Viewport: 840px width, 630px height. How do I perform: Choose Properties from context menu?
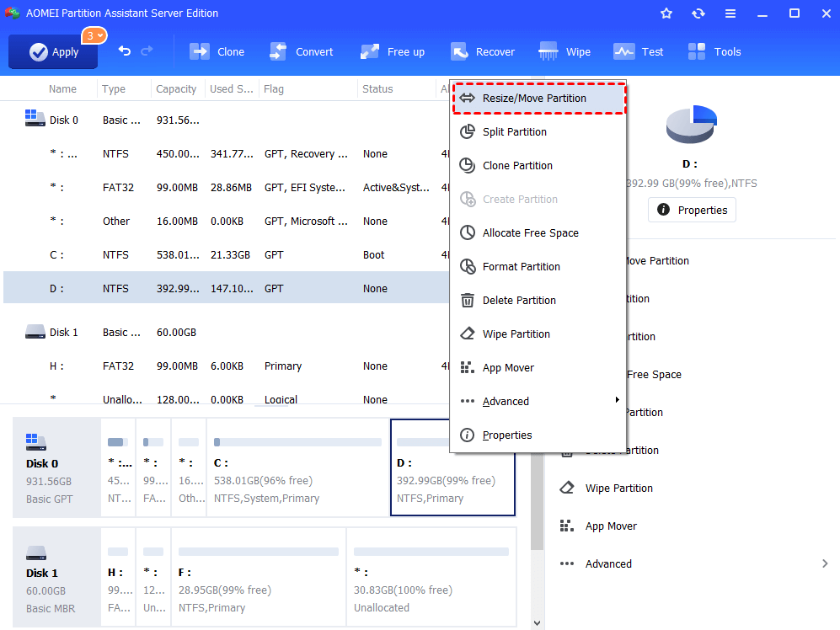click(x=538, y=435)
